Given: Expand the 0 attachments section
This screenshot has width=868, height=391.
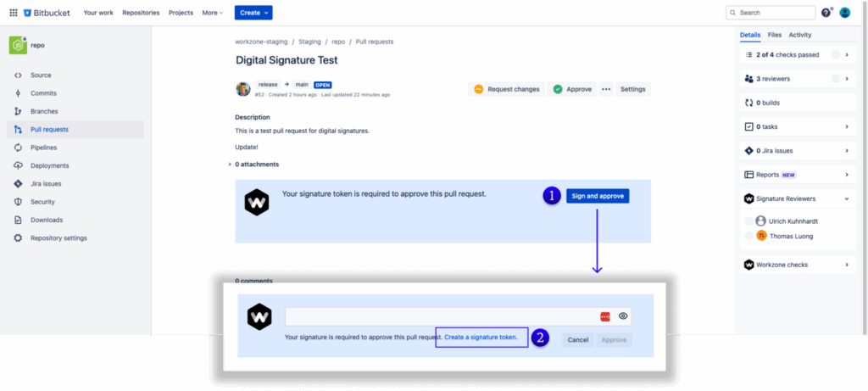Looking at the screenshot, I should [x=256, y=165].
